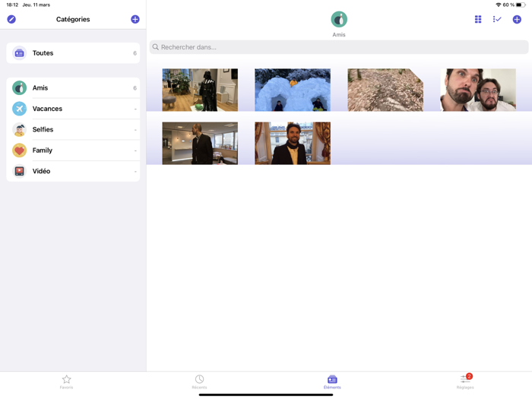Activate the multi-select checklist icon
Image resolution: width=532 pixels, height=399 pixels.
click(497, 19)
